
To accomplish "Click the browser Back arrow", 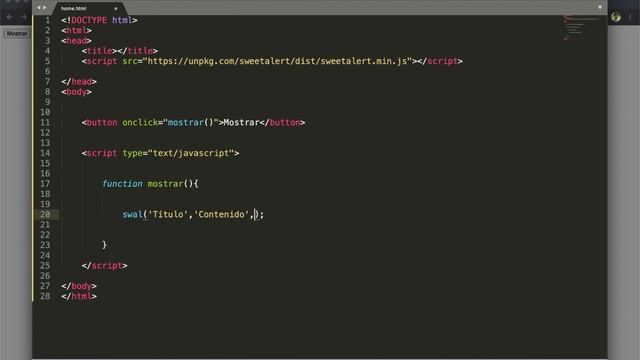I will [x=10, y=17].
